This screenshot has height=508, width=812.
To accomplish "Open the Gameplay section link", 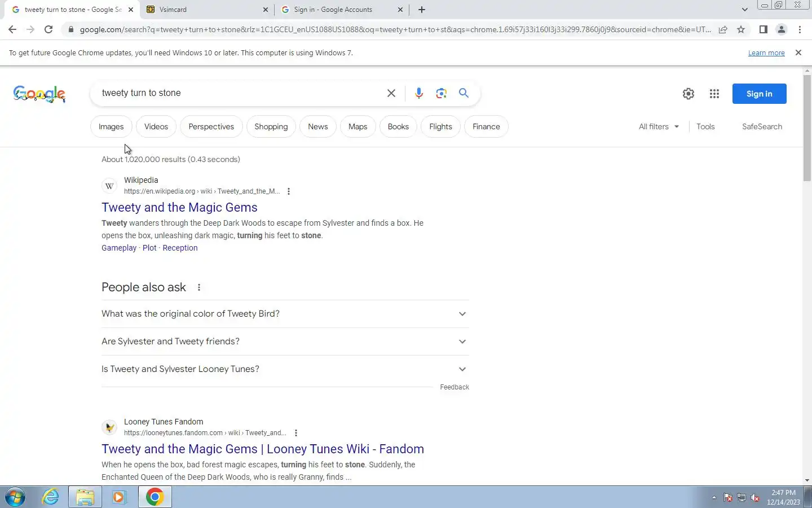I will click(x=119, y=248).
